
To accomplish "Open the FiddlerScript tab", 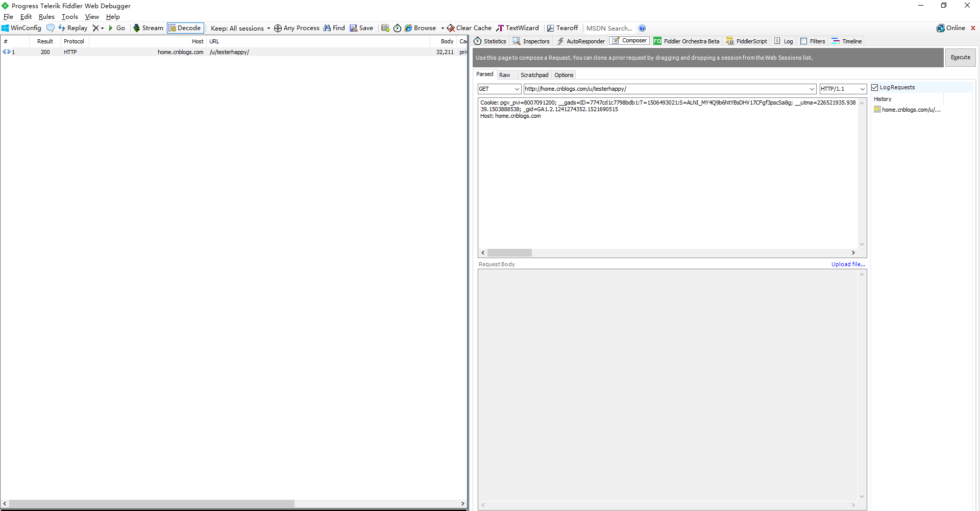I will tap(746, 41).
